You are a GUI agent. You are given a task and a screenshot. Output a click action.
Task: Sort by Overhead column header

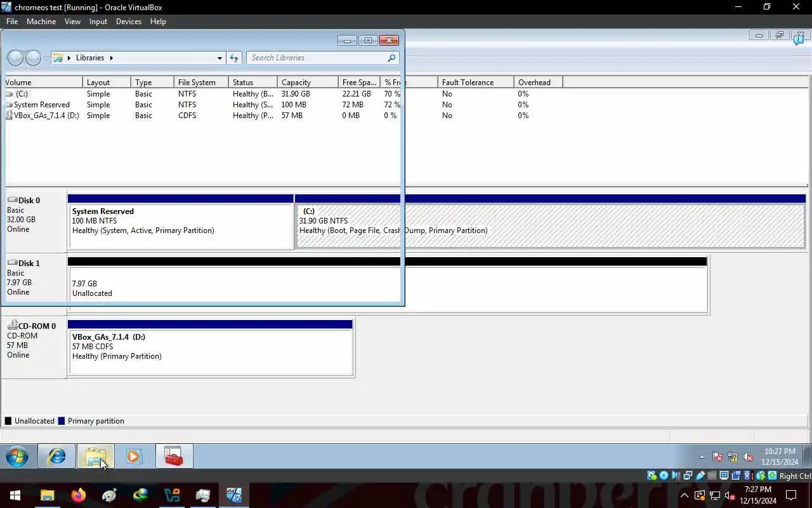click(x=538, y=83)
